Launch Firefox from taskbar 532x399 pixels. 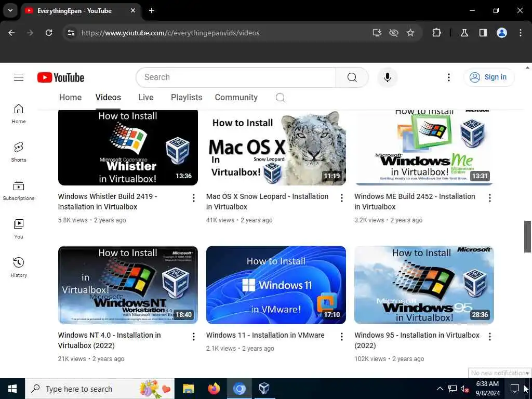[x=214, y=389]
